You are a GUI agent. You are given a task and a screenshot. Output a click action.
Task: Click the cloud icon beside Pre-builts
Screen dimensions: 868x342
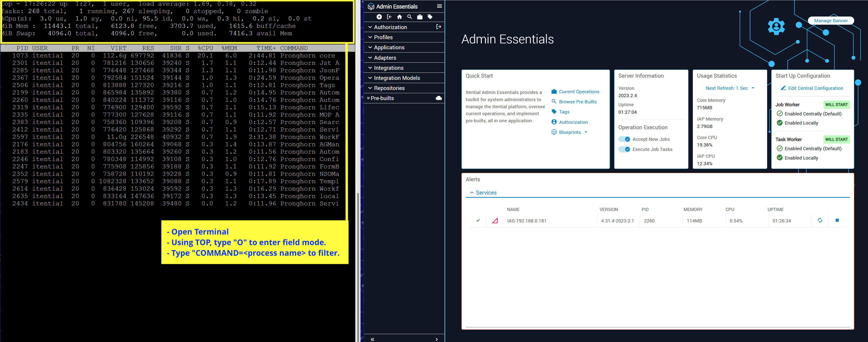(x=438, y=98)
